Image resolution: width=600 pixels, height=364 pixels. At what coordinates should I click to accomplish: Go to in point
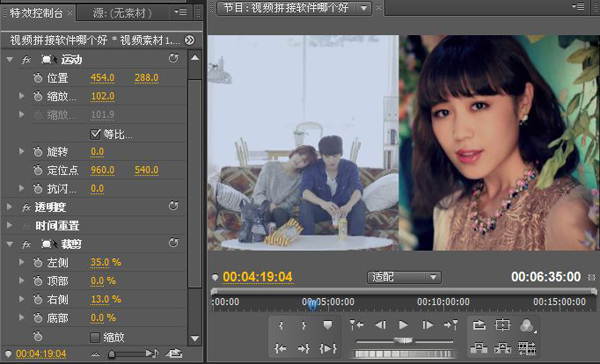click(x=280, y=348)
